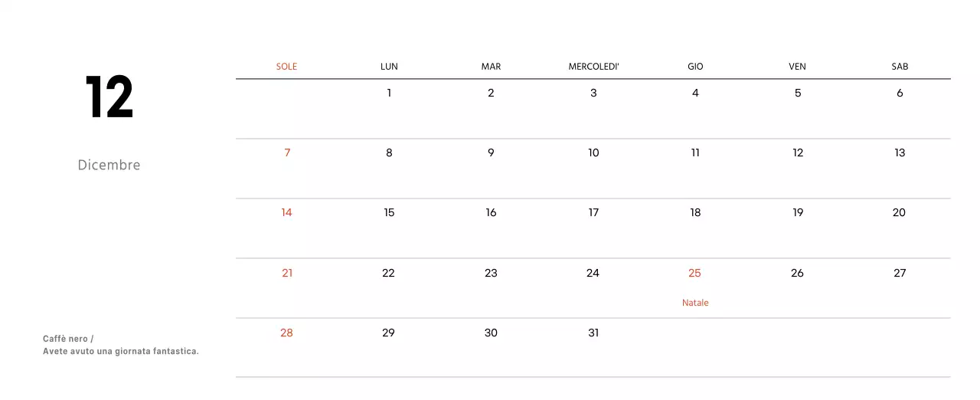Click the red date 25
The height and width of the screenshot is (400, 980).
point(694,273)
